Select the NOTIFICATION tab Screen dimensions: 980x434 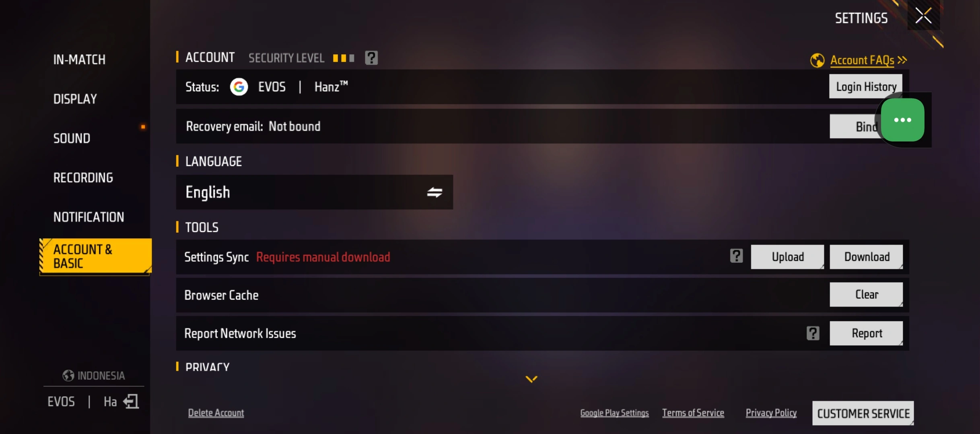tap(89, 217)
